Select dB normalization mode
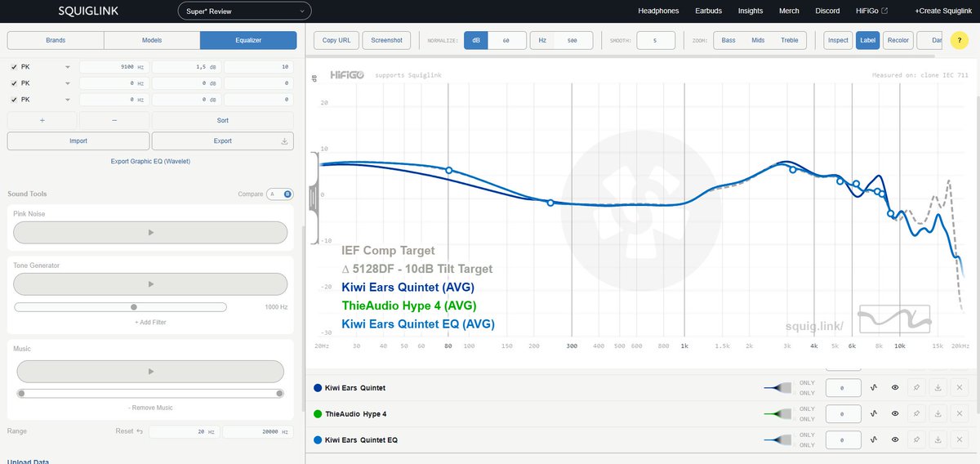Viewport: 980px width, 464px height. tap(475, 40)
